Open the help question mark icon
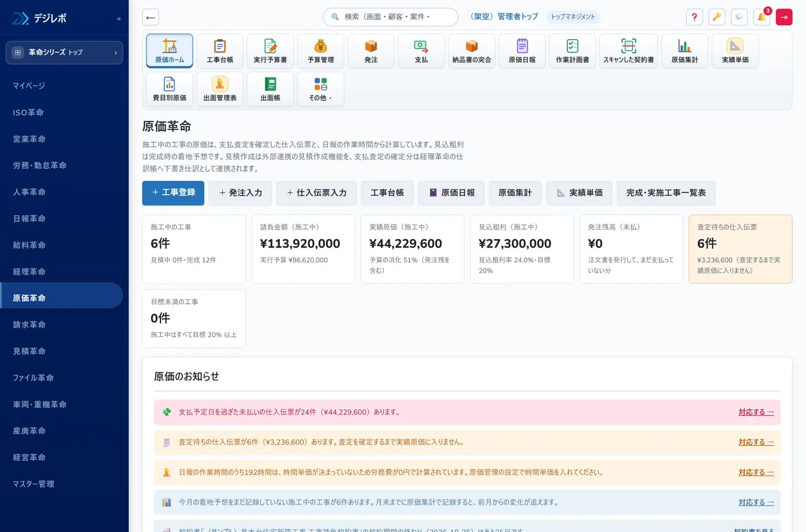The height and width of the screenshot is (532, 806). [x=694, y=17]
